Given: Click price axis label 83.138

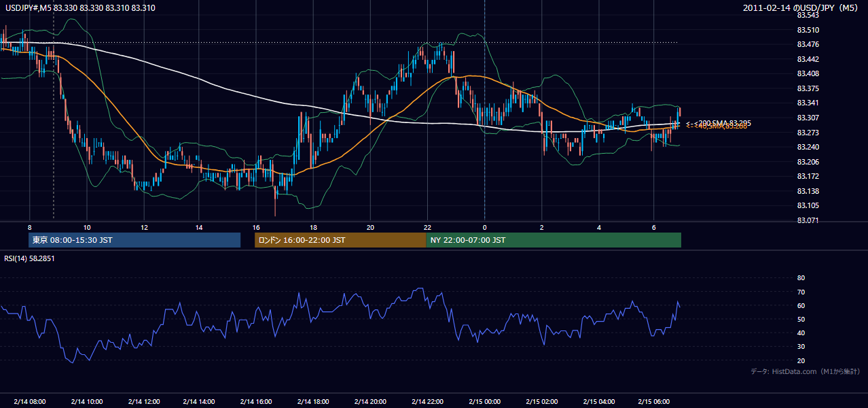Looking at the screenshot, I should tap(808, 191).
